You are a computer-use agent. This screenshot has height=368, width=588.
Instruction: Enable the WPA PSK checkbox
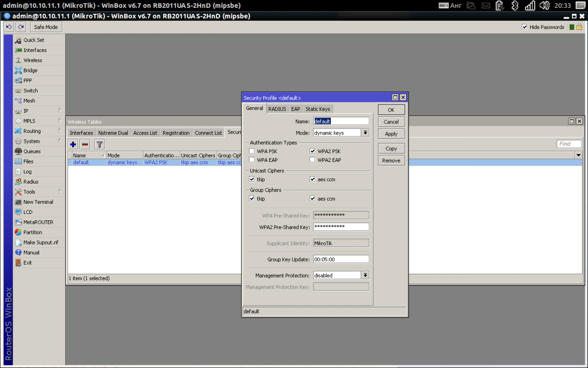[x=252, y=151]
